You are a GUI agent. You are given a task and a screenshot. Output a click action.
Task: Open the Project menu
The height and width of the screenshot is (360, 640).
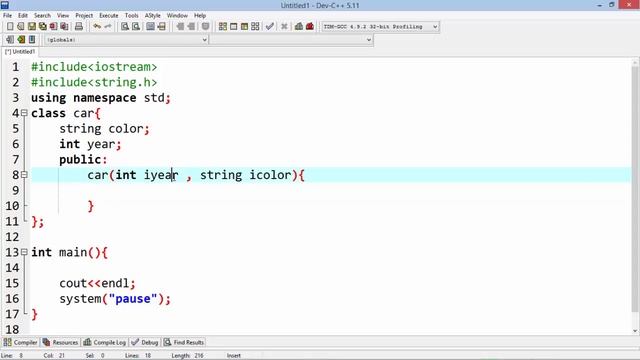coord(84,16)
